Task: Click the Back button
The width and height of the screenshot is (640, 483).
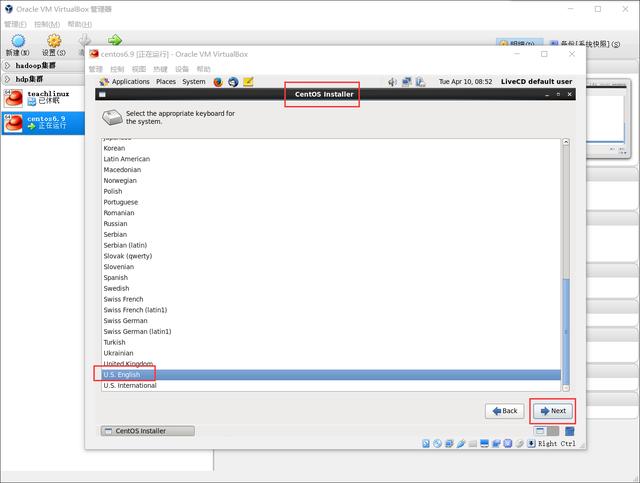Action: pyautogui.click(x=504, y=411)
